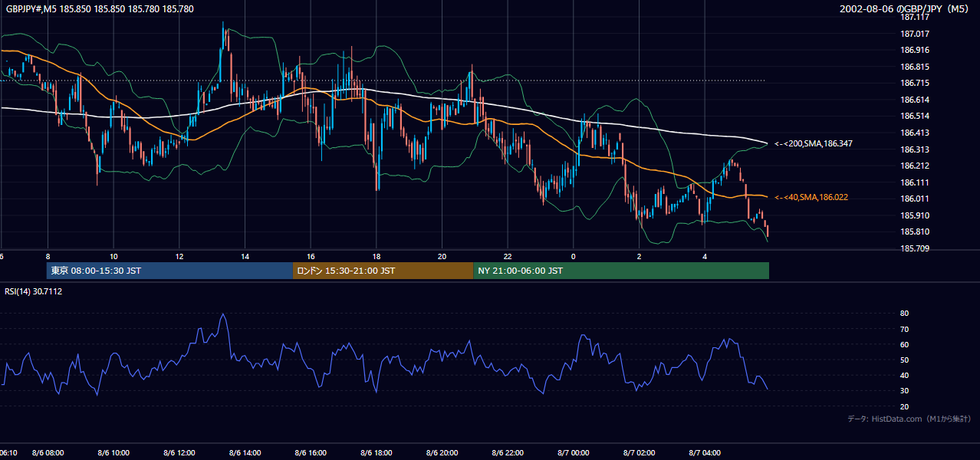Click the 8/7 02:00 date label
Image resolution: width=980 pixels, height=460 pixels.
point(639,452)
